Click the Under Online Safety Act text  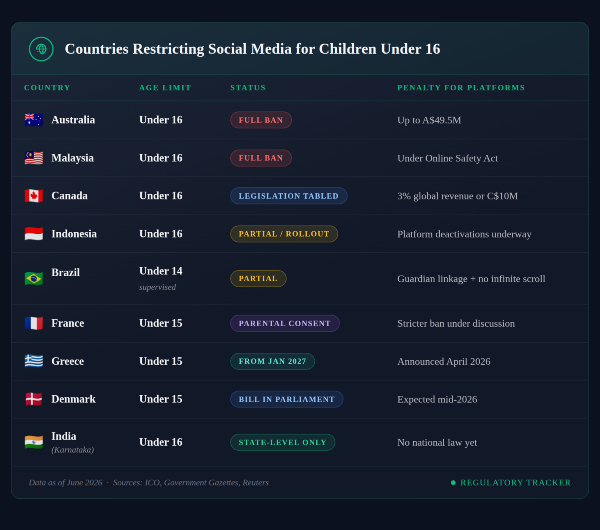point(448,158)
